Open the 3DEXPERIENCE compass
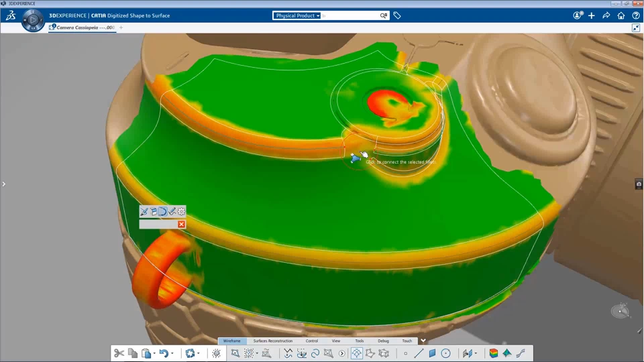This screenshot has height=362, width=644. pos(33,19)
